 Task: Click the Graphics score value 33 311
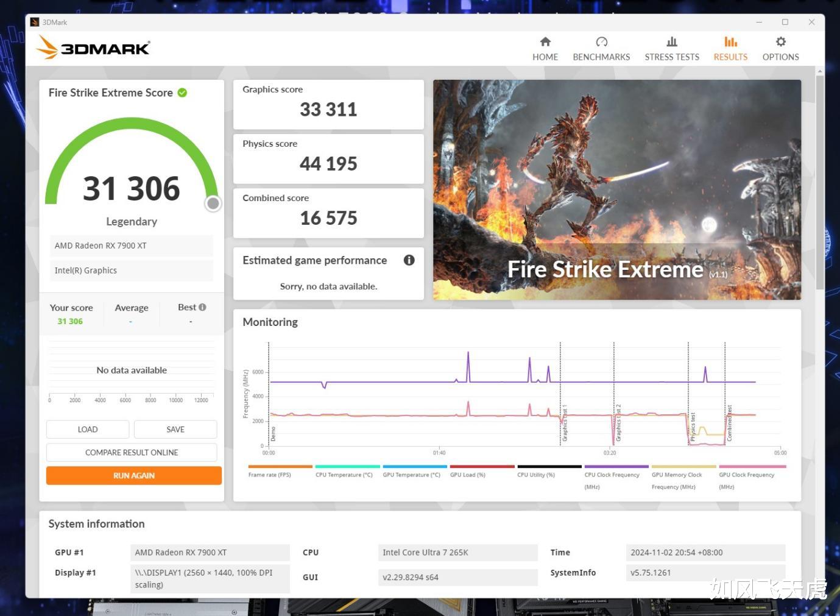click(328, 110)
